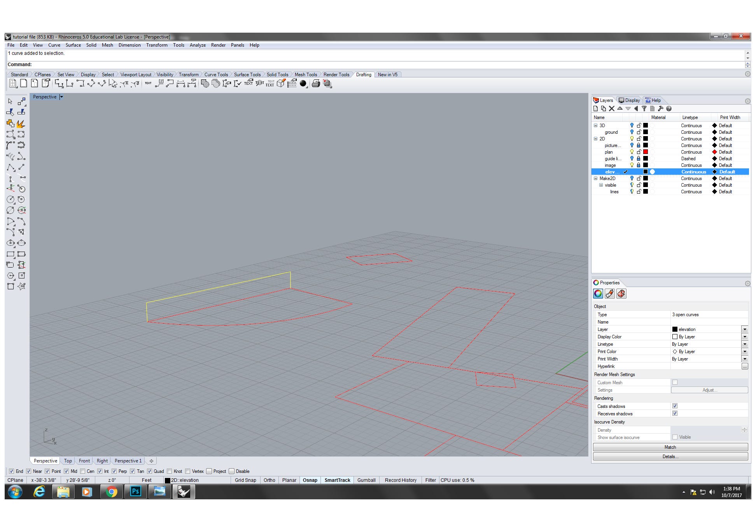Click the Print icon in toolbar
Image resolution: width=756 pixels, height=532 pixels.
point(316,83)
